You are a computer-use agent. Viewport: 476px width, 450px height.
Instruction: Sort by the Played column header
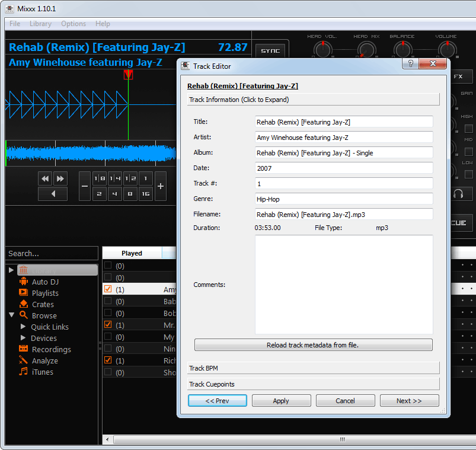(132, 253)
